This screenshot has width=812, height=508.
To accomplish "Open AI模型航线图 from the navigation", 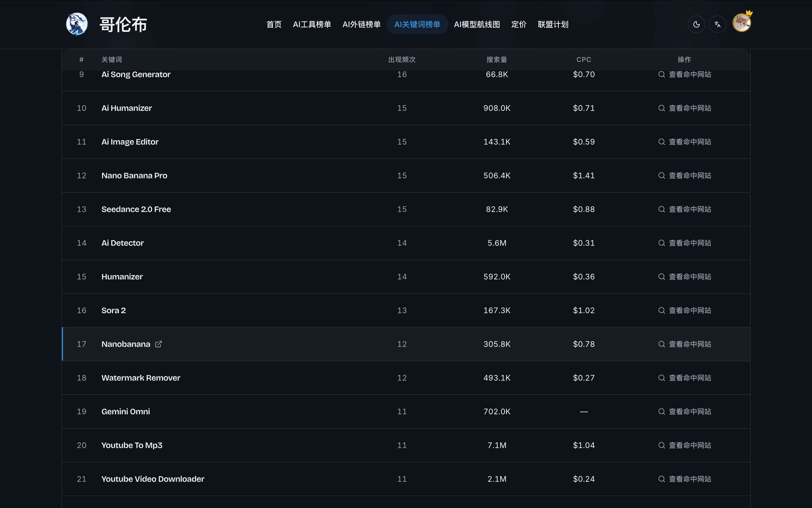I will point(477,24).
